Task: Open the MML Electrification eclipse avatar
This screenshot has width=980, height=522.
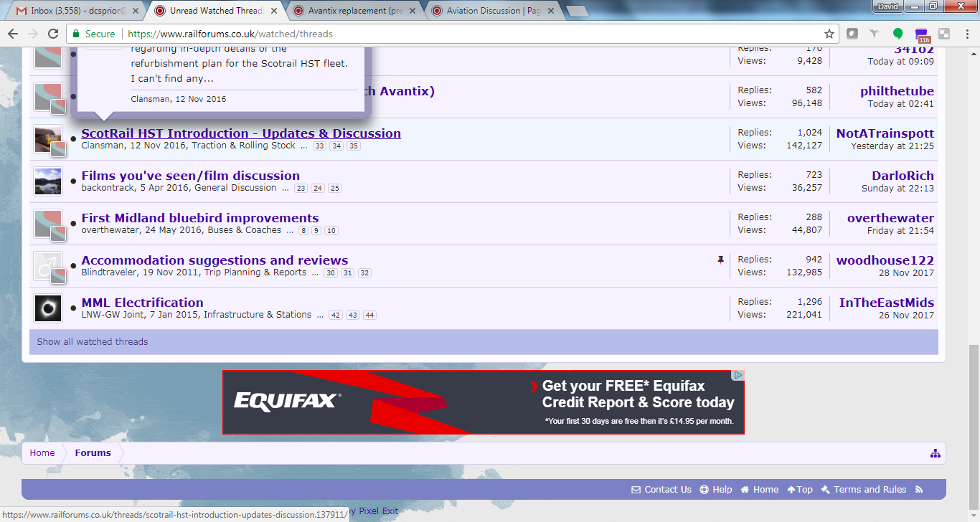Action: [48, 308]
